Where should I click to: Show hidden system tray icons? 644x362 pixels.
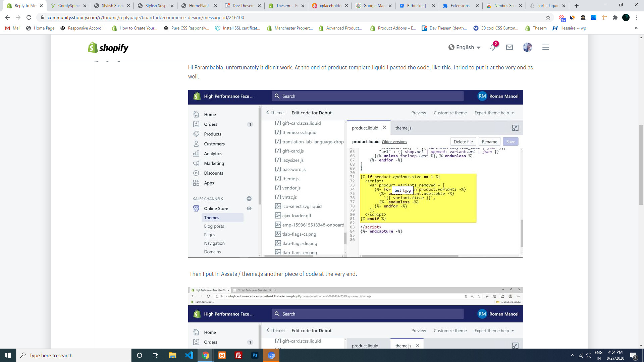click(572, 355)
